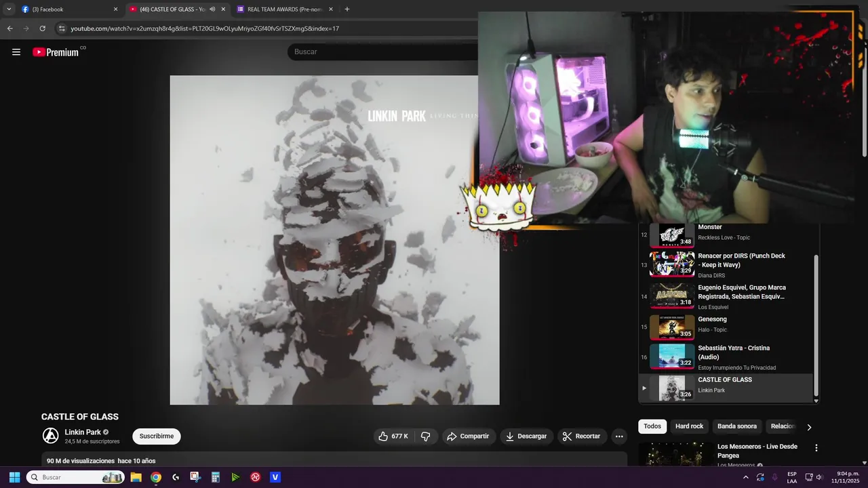The height and width of the screenshot is (488, 868).
Task: Click the playlist panel scrollbar
Action: pos(816,325)
